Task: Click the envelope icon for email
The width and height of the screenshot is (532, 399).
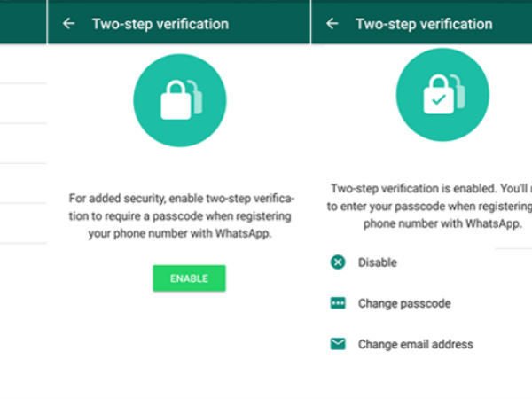Action: [x=338, y=344]
